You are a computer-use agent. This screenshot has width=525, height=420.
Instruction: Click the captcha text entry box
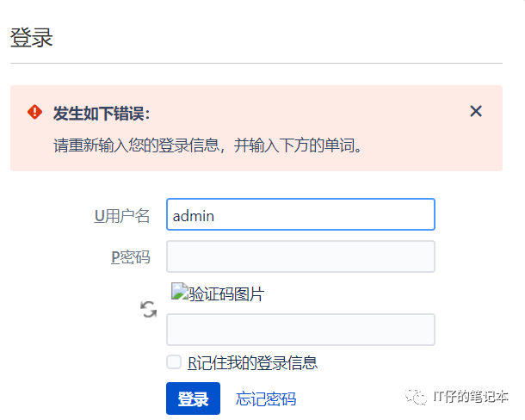coord(300,330)
